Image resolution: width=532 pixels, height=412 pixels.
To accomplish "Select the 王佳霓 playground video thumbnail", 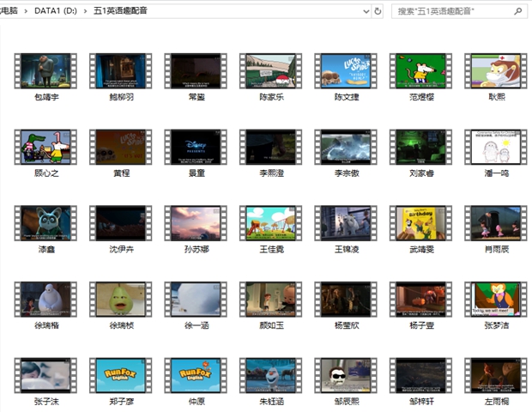I will 271,223.
